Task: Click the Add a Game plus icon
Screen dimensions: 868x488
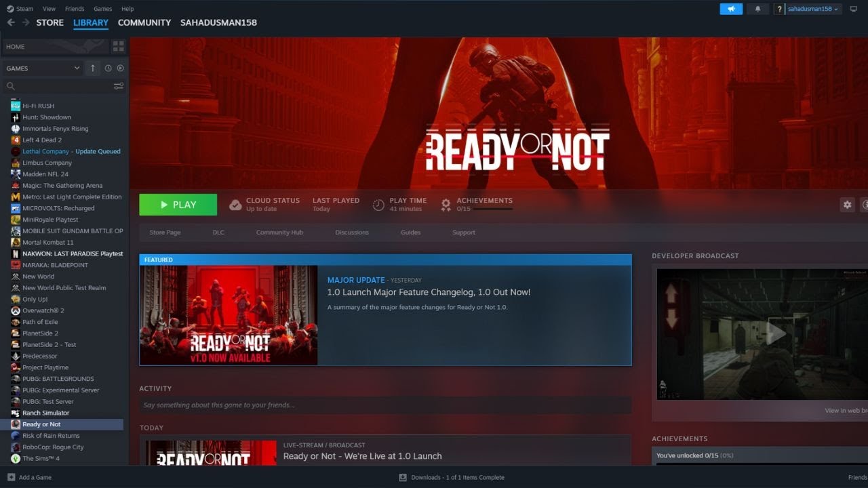Action: [x=11, y=477]
